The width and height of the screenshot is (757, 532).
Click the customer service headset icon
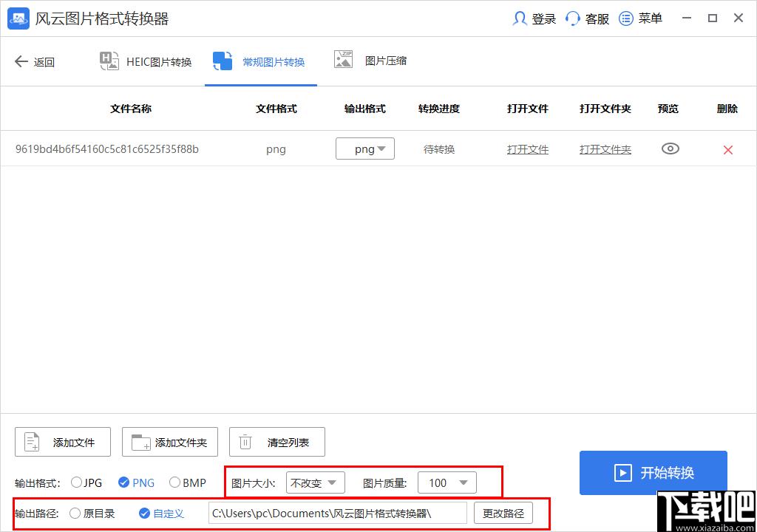point(573,18)
